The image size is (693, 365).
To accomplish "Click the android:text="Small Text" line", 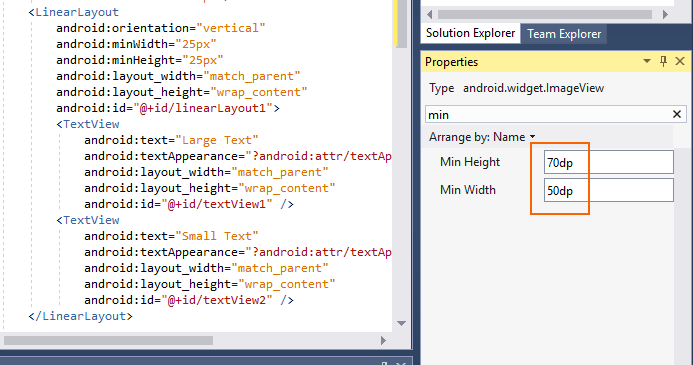I will click(171, 236).
